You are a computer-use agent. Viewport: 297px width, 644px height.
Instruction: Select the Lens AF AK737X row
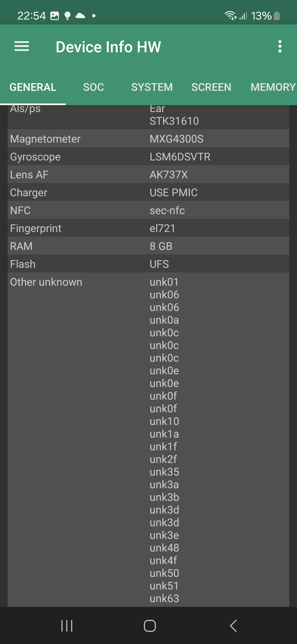[148, 174]
